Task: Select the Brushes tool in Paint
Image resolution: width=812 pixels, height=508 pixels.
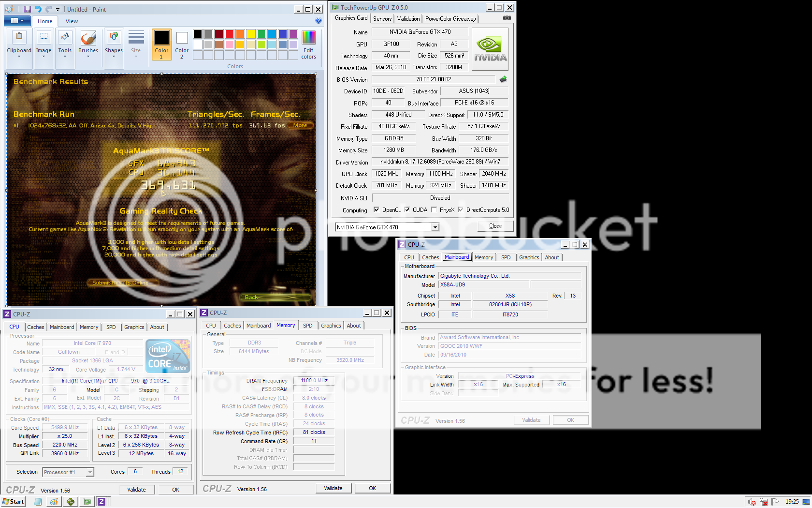Action: point(88,44)
